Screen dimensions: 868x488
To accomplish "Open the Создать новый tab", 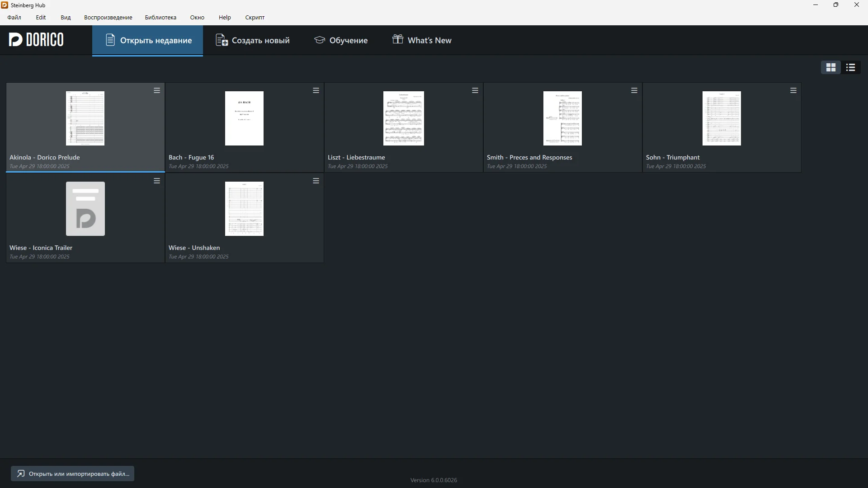I will pos(253,40).
